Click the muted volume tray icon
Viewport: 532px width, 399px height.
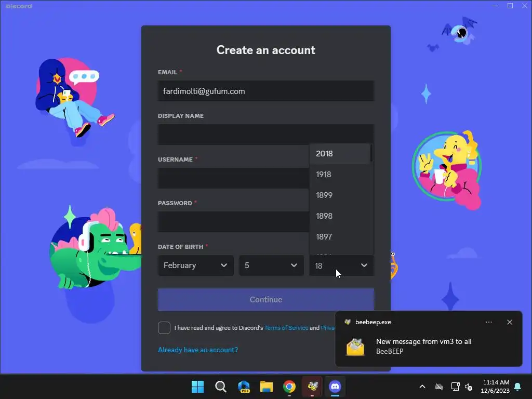pos(469,387)
